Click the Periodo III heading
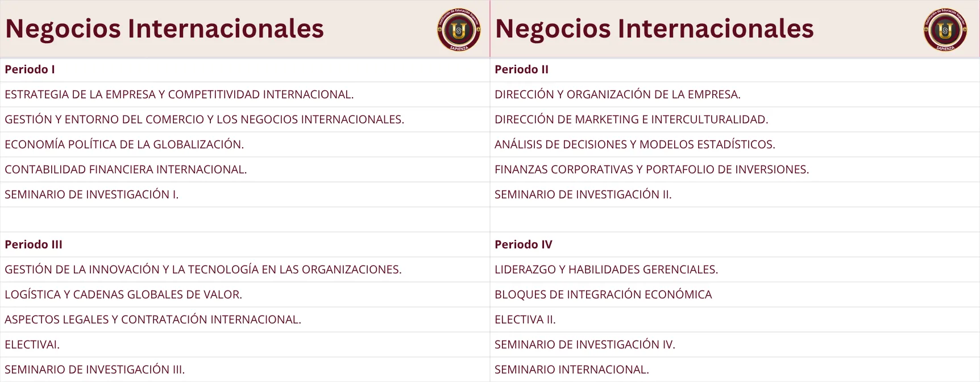This screenshot has width=980, height=382. (34, 244)
